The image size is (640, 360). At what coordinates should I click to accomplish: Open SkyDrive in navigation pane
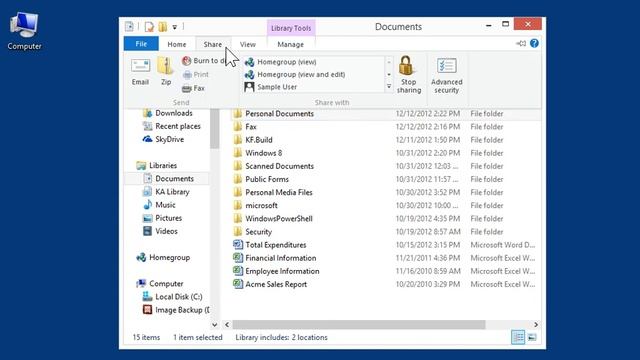(x=163, y=139)
